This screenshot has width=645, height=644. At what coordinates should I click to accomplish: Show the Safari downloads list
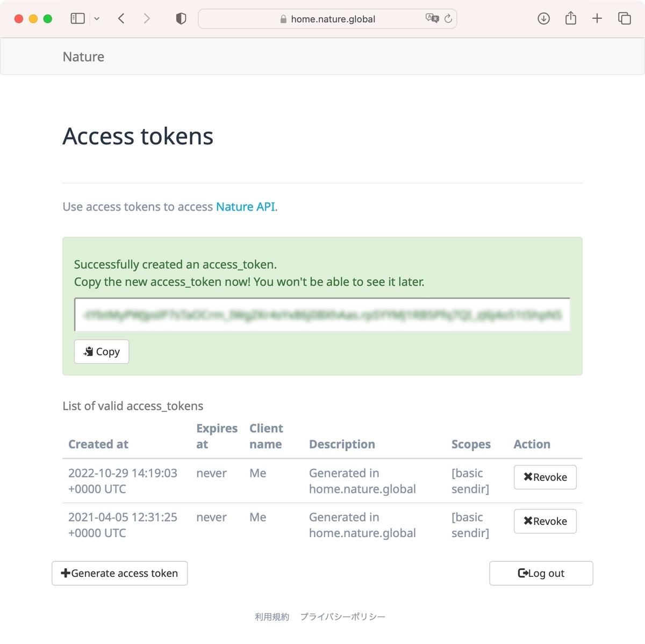543,19
